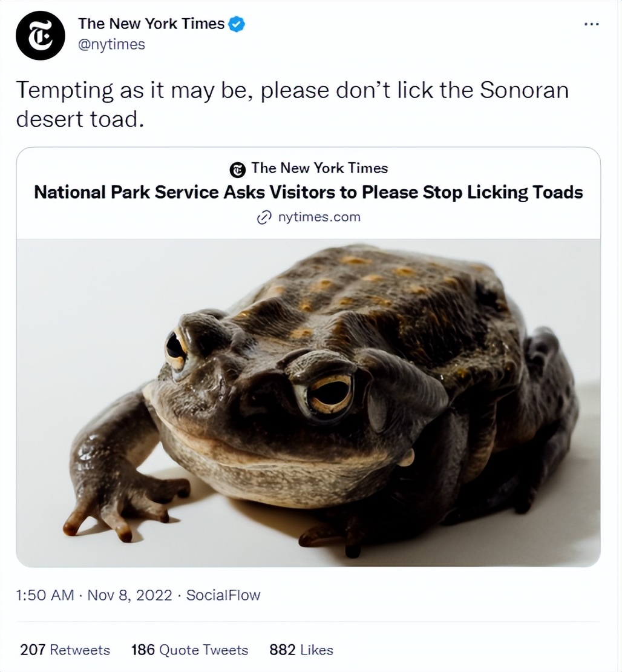Click "The New York Times" label in link card
Image resolution: width=622 pixels, height=672 pixels.
tap(319, 168)
